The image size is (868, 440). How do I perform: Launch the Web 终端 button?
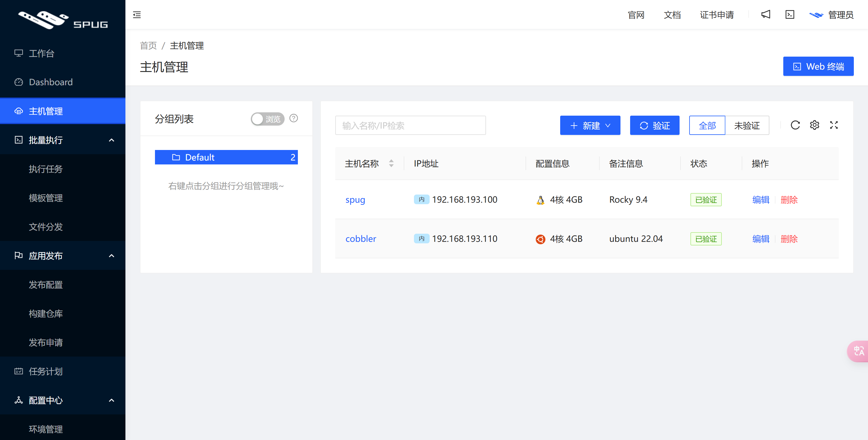pyautogui.click(x=818, y=66)
